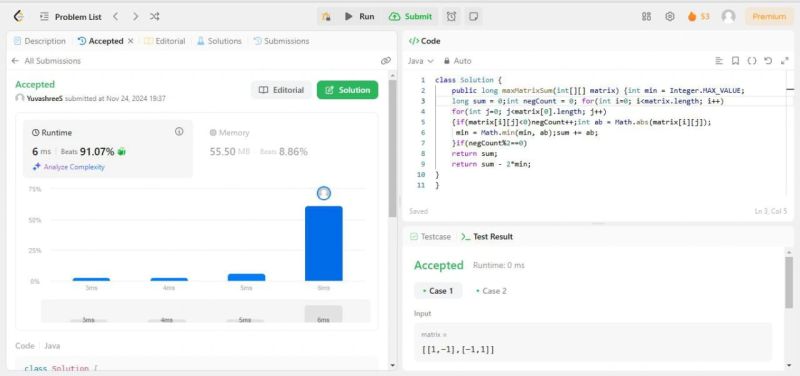Go to the next problem arrow
Screen dimensions: 800x376
coord(135,16)
